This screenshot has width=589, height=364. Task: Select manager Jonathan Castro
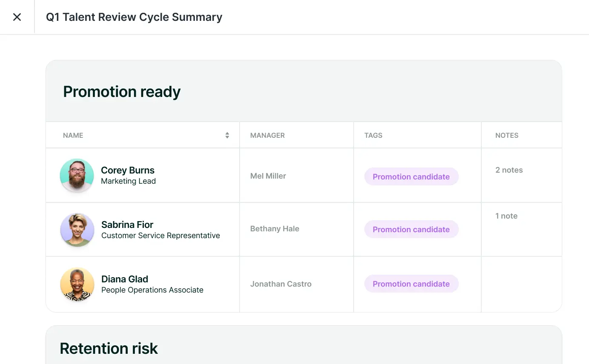[281, 284]
